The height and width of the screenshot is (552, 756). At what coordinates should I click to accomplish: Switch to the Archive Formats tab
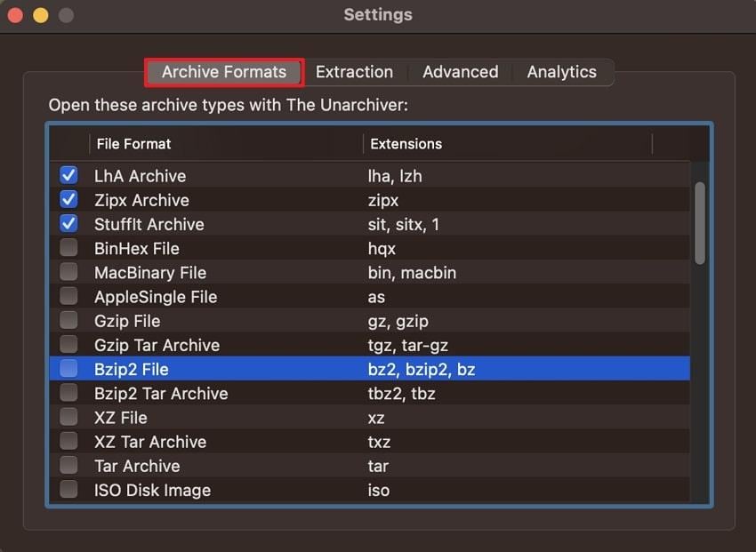click(x=224, y=72)
